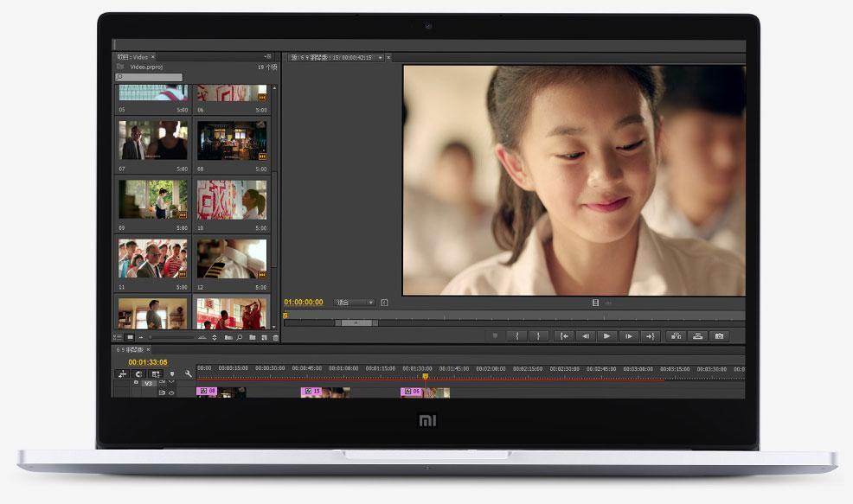Click the wrench timeline display settings icon

pyautogui.click(x=189, y=374)
